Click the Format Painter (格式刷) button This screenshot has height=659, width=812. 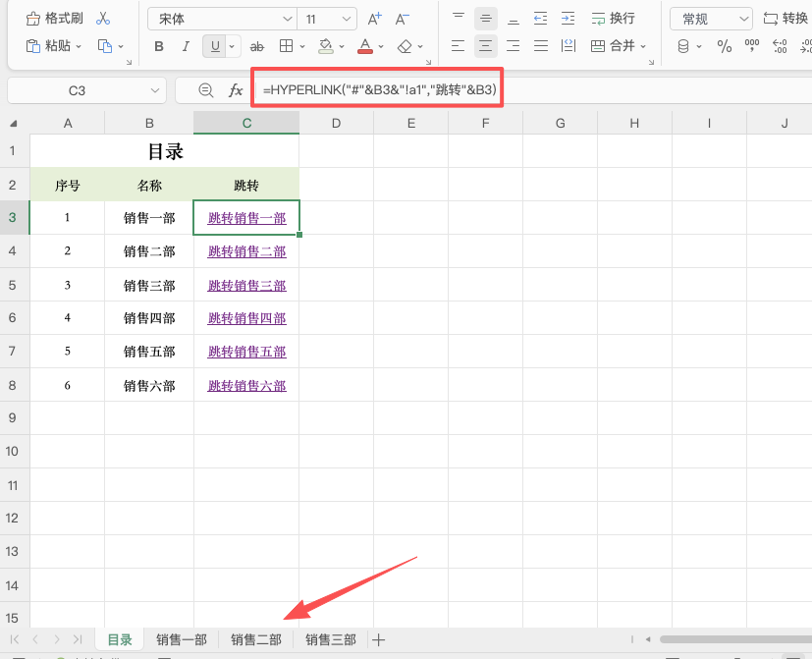(x=54, y=19)
